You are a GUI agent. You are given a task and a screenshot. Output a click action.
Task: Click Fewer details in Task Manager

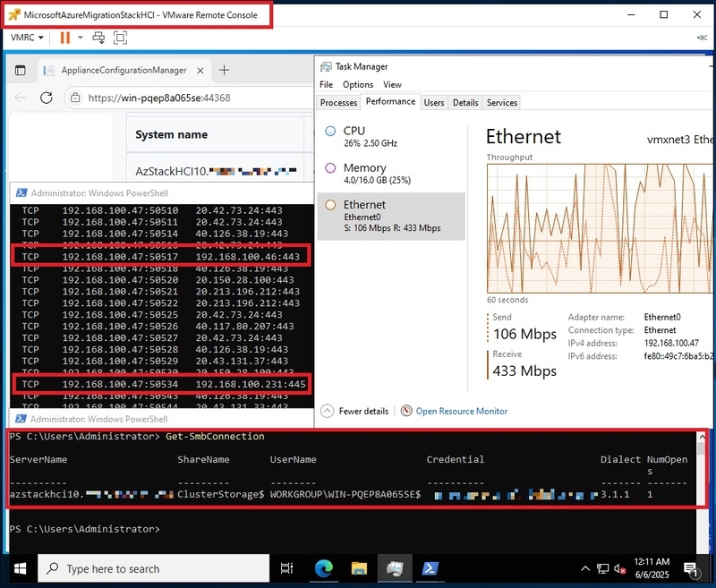point(354,412)
